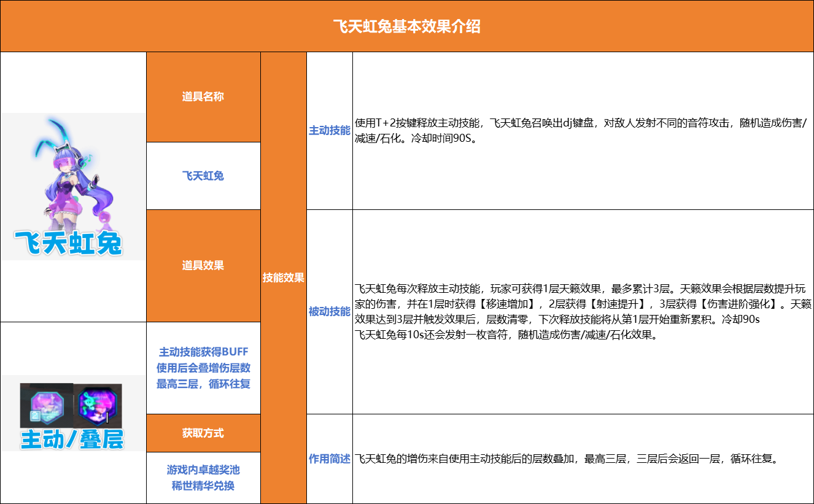Select the 主动技能获得BUFF description cell
This screenshot has width=814, height=504.
click(x=203, y=368)
